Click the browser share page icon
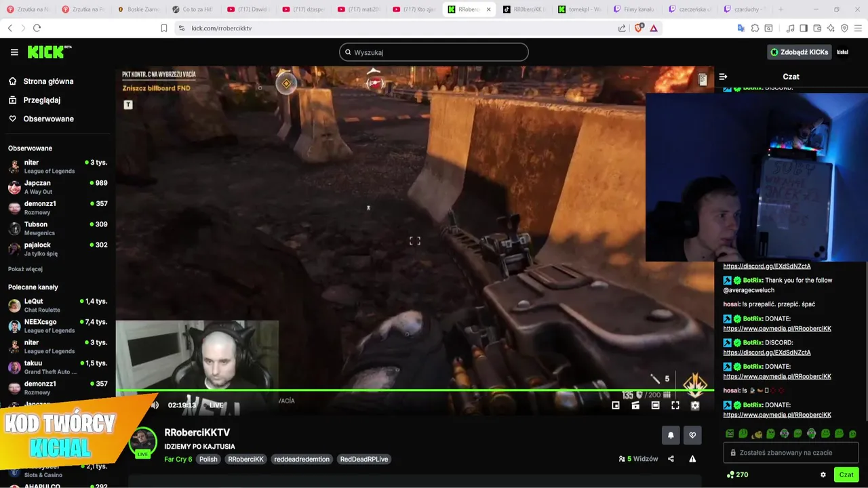Image resolution: width=868 pixels, height=488 pixels. [x=623, y=28]
